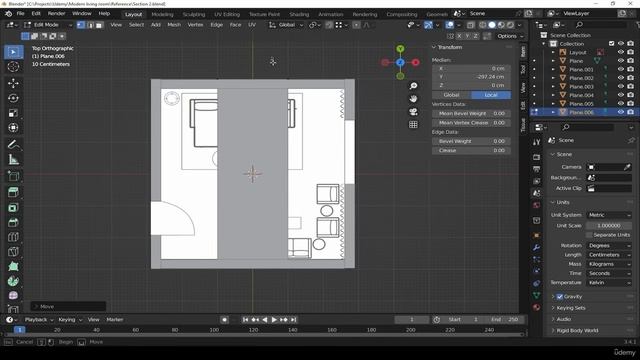Open the Temperature units dropdown

point(609,282)
